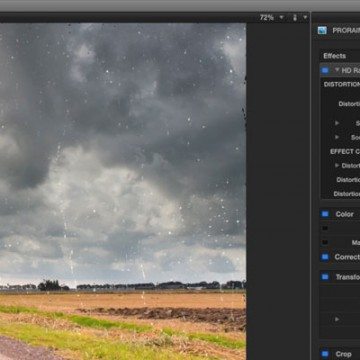The height and width of the screenshot is (360, 360).
Task: Expand the Distort row below EFFECT C heading
Action: [x=337, y=165]
